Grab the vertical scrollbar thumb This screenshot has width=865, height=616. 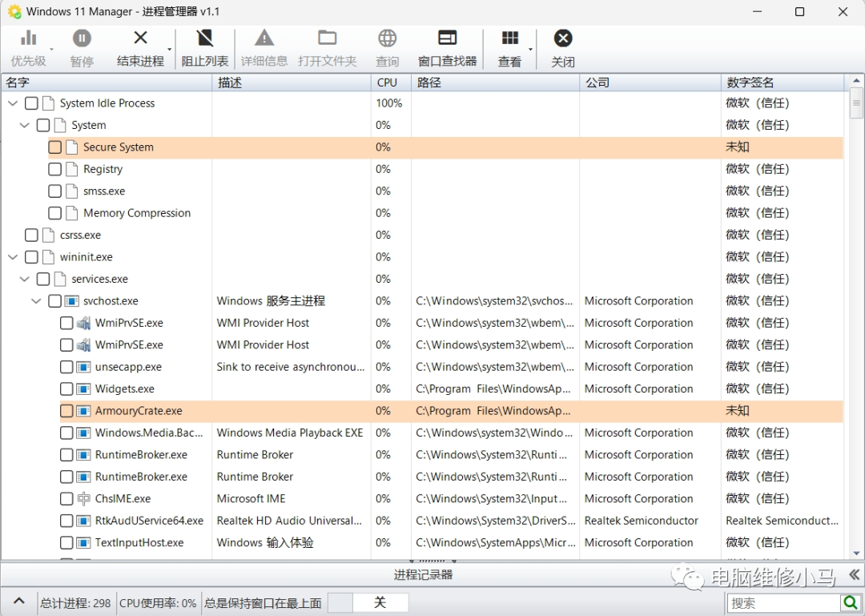[856, 103]
